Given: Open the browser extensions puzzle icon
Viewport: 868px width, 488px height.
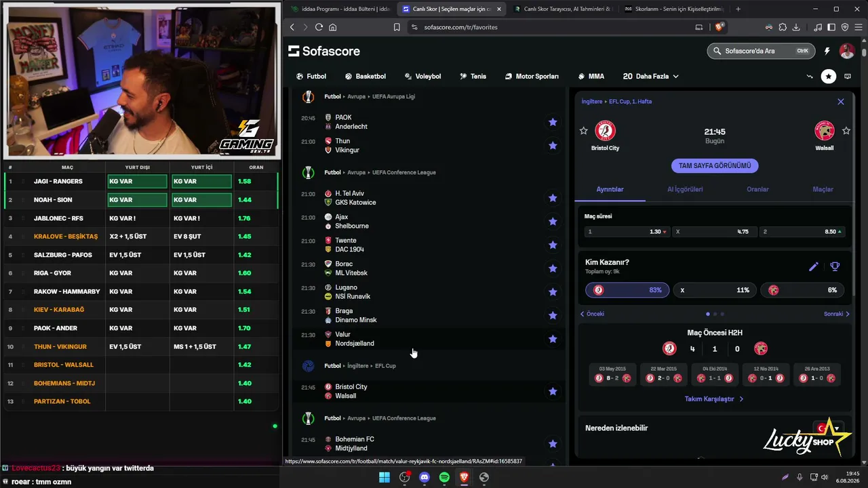Looking at the screenshot, I should coord(783,27).
